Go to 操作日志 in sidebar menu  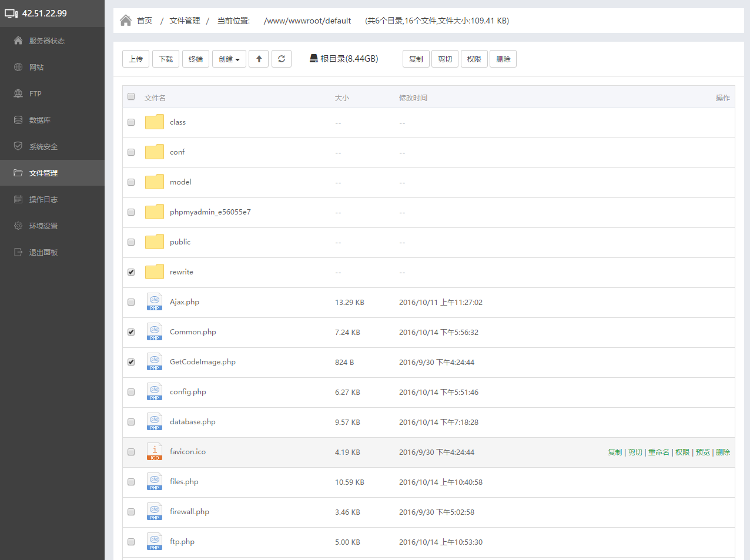[x=43, y=199]
